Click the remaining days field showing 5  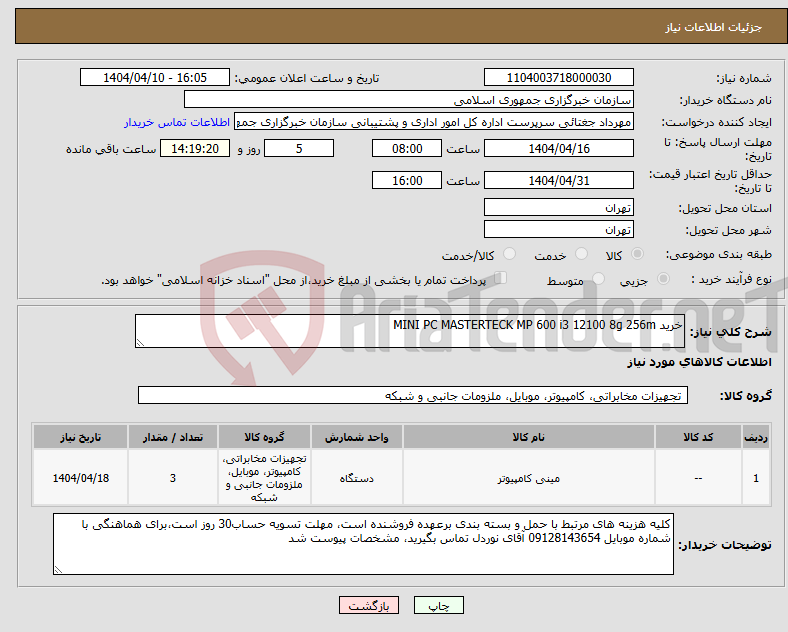pyautogui.click(x=299, y=149)
